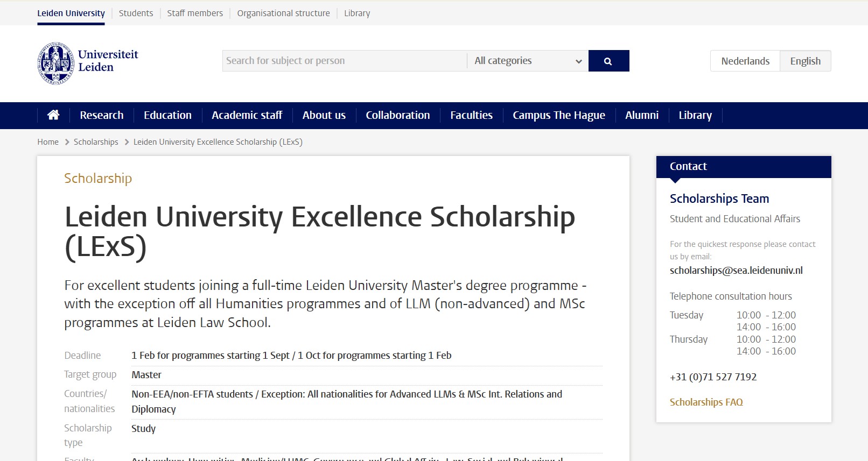Viewport: 868px width, 461px height.
Task: Click the search magnifier button
Action: pos(608,61)
